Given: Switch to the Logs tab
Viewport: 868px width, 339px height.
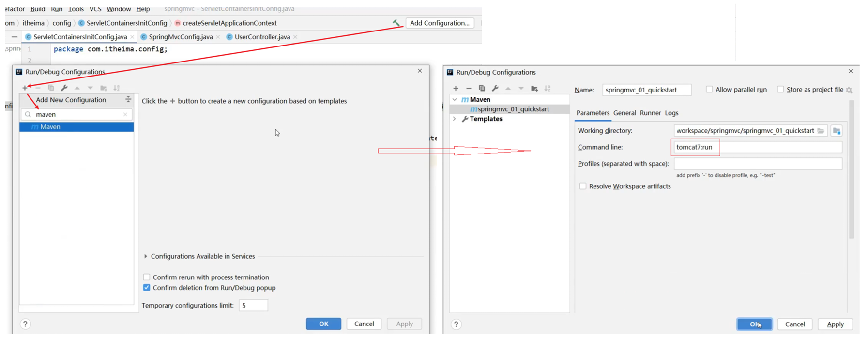Looking at the screenshot, I should (671, 113).
